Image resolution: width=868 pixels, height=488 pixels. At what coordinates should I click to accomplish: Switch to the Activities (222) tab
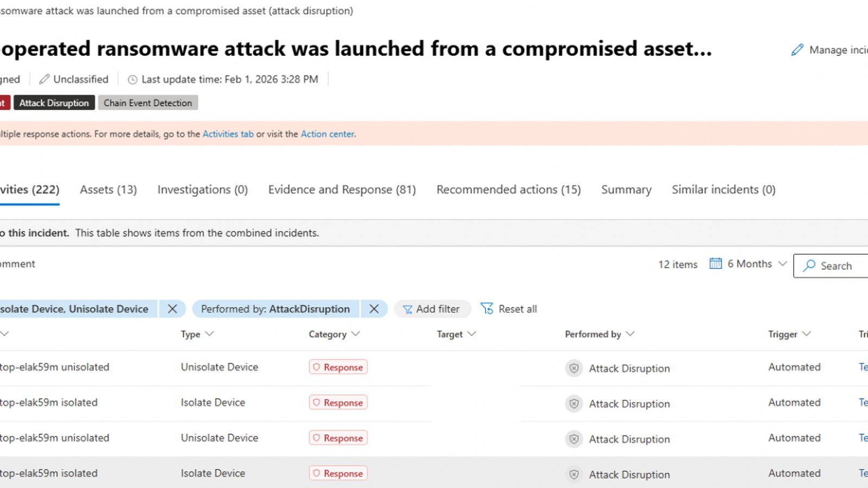tap(30, 190)
